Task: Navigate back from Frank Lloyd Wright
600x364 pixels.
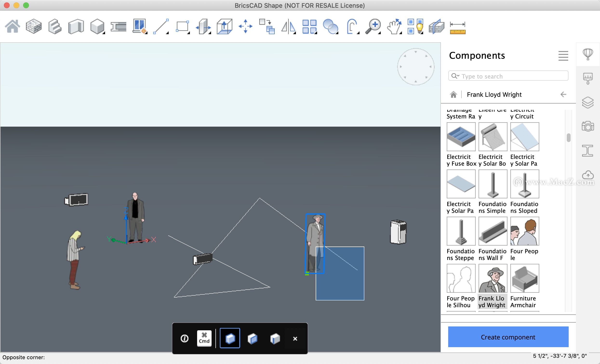Action: pos(563,94)
